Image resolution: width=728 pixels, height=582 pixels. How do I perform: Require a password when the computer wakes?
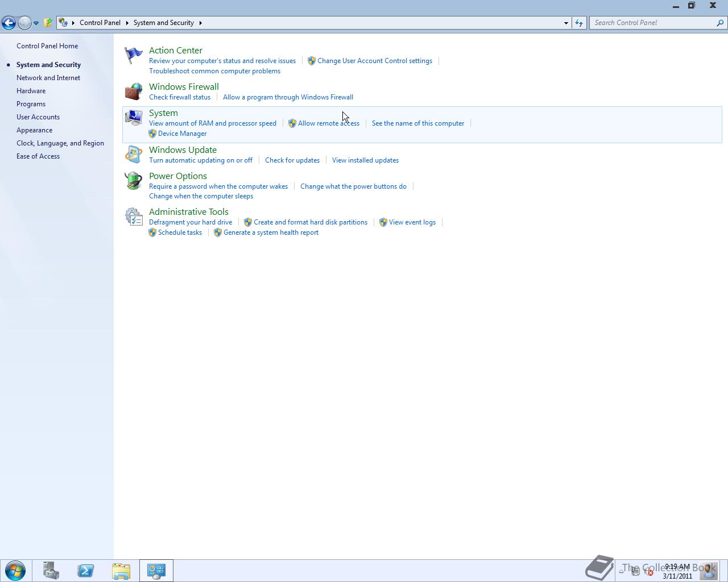(x=218, y=186)
